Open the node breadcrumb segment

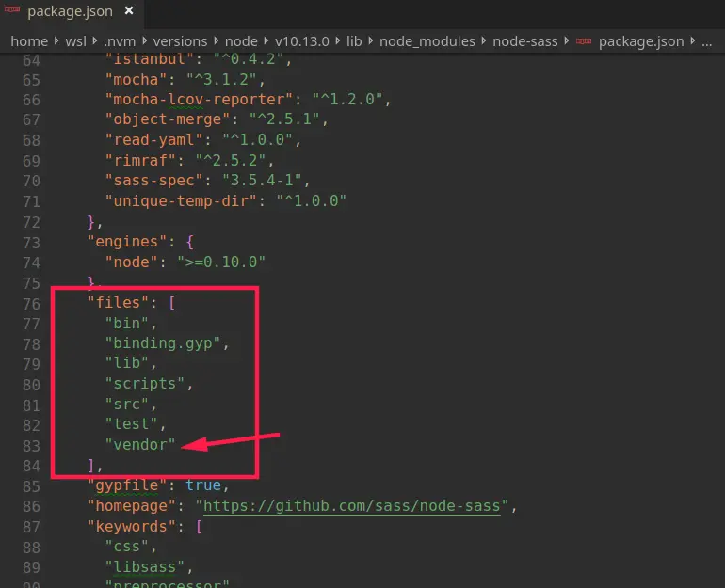241,41
